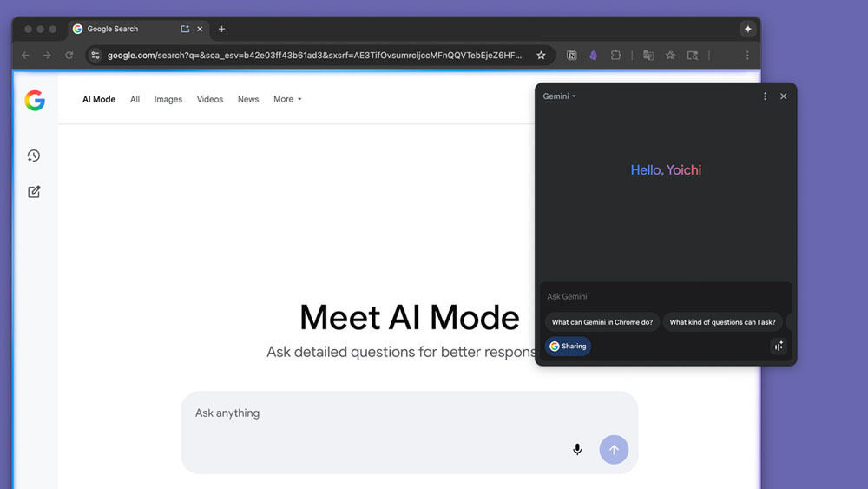Switch to the Images tab
This screenshot has height=489, width=868.
[x=168, y=99]
